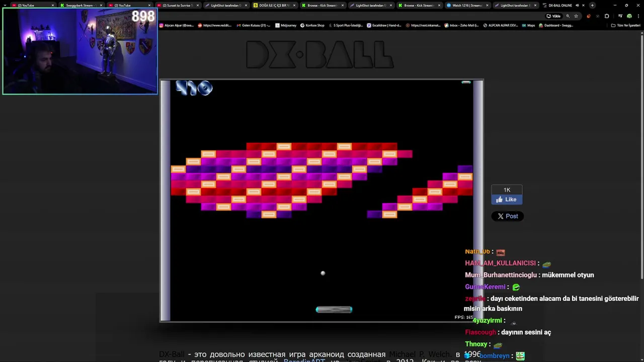Screen dimensions: 644x362
Task: Click the 898 viewer count
Action: (143, 17)
